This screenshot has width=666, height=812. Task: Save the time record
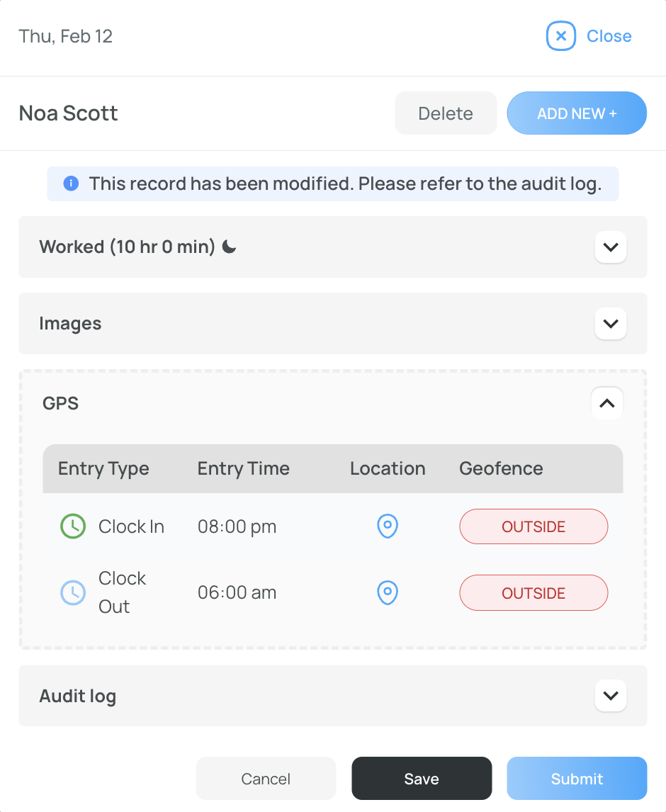(422, 778)
